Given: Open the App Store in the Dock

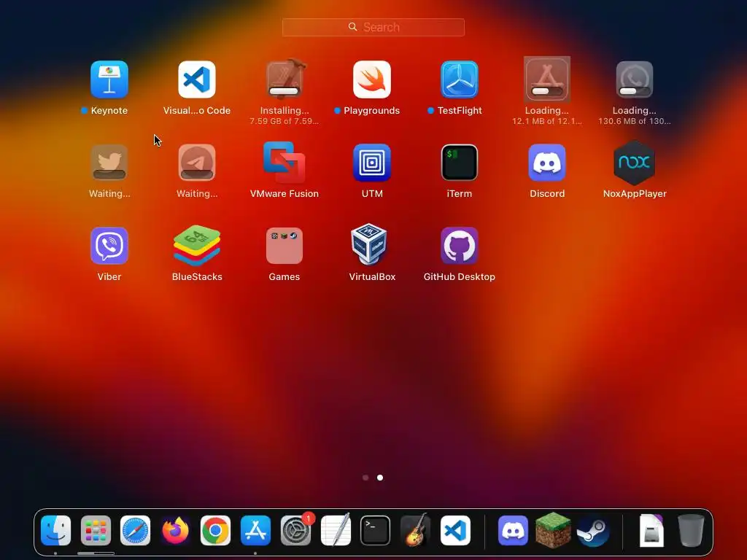Looking at the screenshot, I should (x=255, y=531).
